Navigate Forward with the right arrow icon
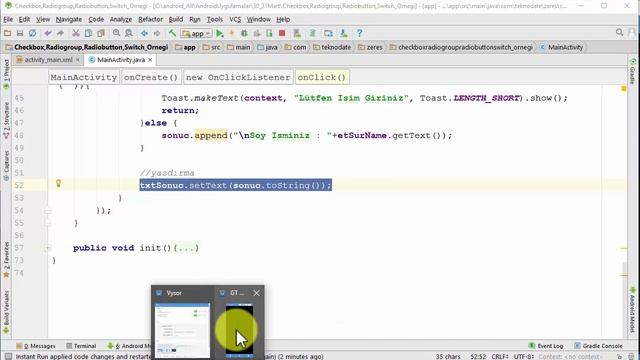 click(157, 33)
